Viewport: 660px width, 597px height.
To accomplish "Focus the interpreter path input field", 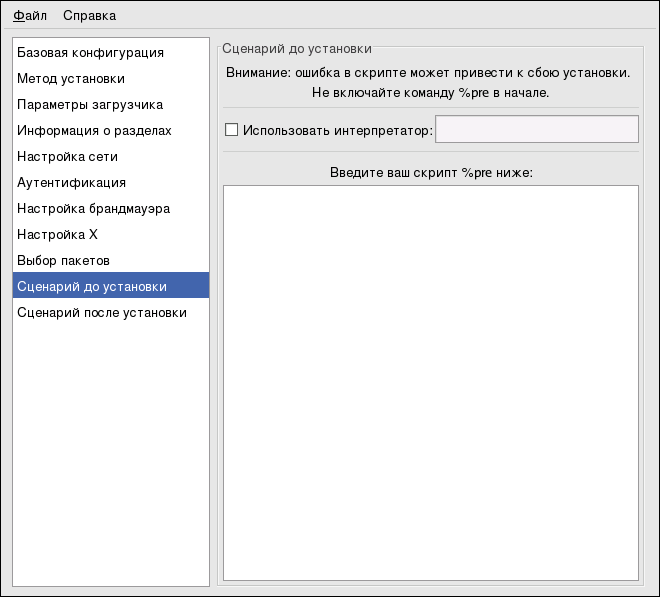I will tap(536, 130).
